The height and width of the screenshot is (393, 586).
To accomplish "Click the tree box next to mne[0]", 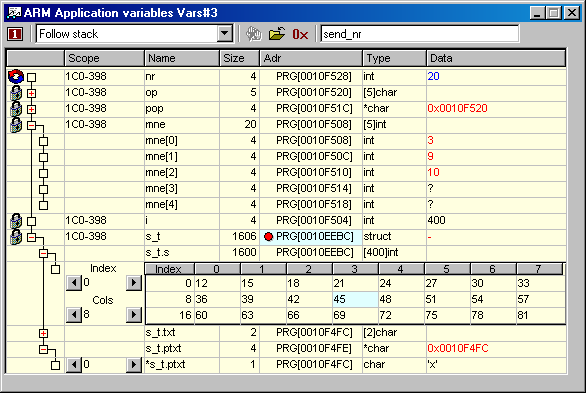I will pyautogui.click(x=43, y=142).
